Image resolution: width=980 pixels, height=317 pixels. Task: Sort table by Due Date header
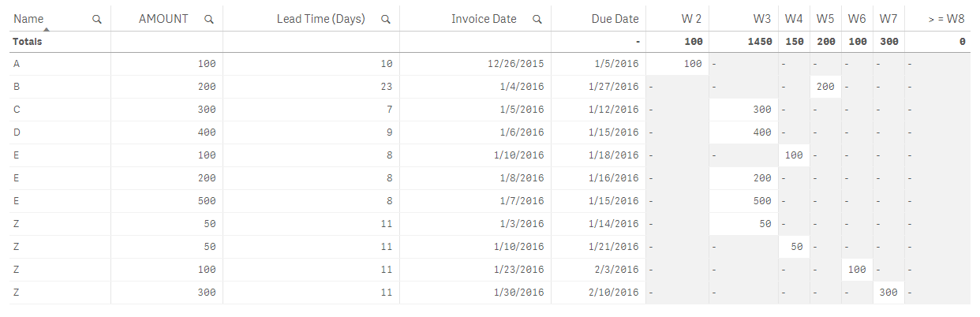coord(615,19)
